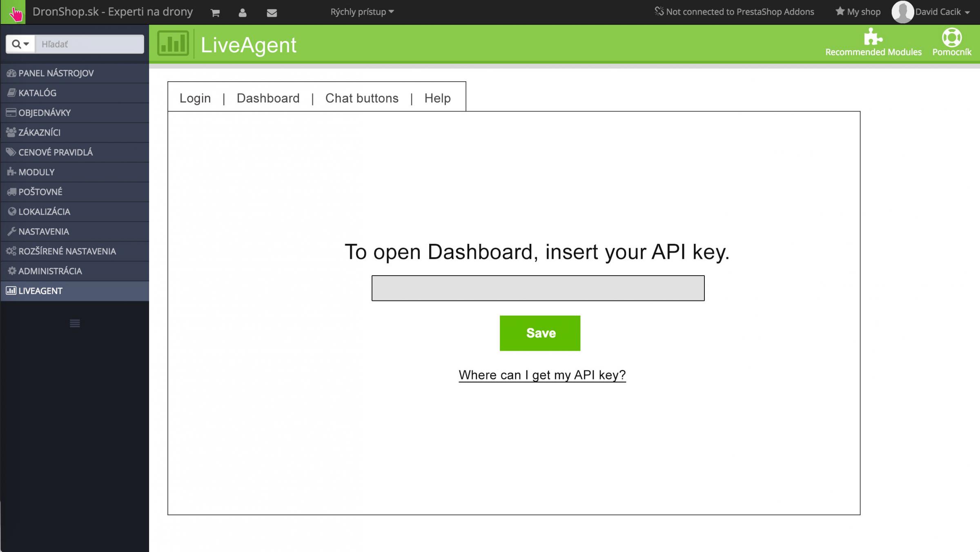The image size is (980, 552).
Task: Expand the search filter magnifier dropdown
Action: [x=20, y=44]
